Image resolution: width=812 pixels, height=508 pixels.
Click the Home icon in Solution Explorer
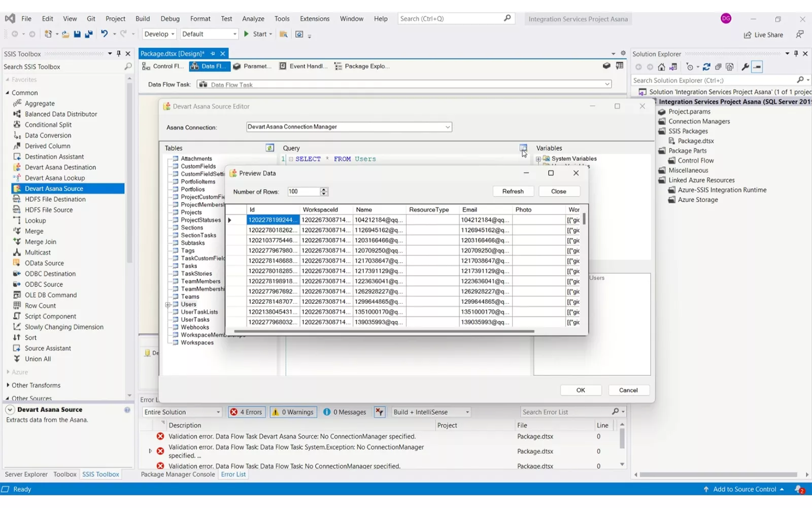[x=661, y=67]
